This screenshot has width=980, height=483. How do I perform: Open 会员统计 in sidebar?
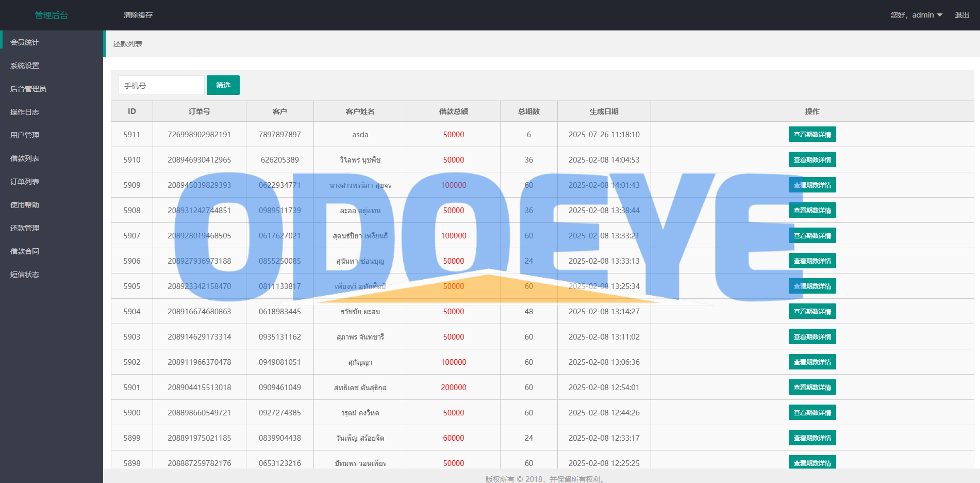click(25, 42)
